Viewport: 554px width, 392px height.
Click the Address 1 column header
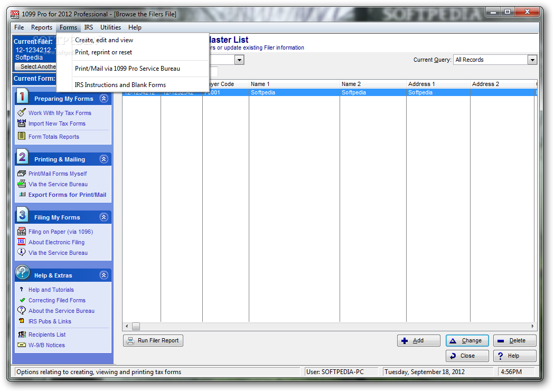pos(438,84)
